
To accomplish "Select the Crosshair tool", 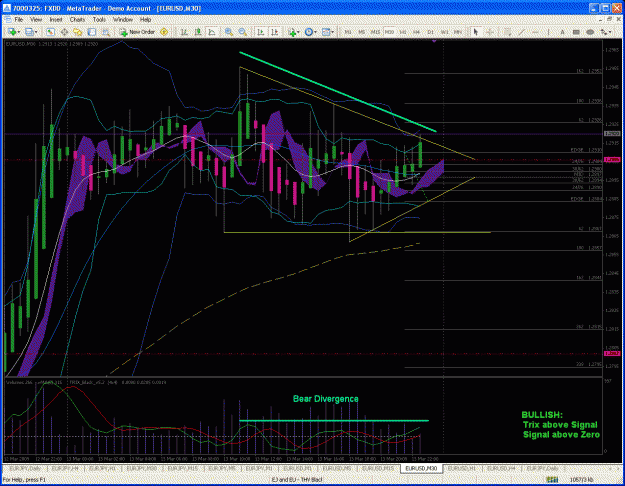I will (490, 32).
